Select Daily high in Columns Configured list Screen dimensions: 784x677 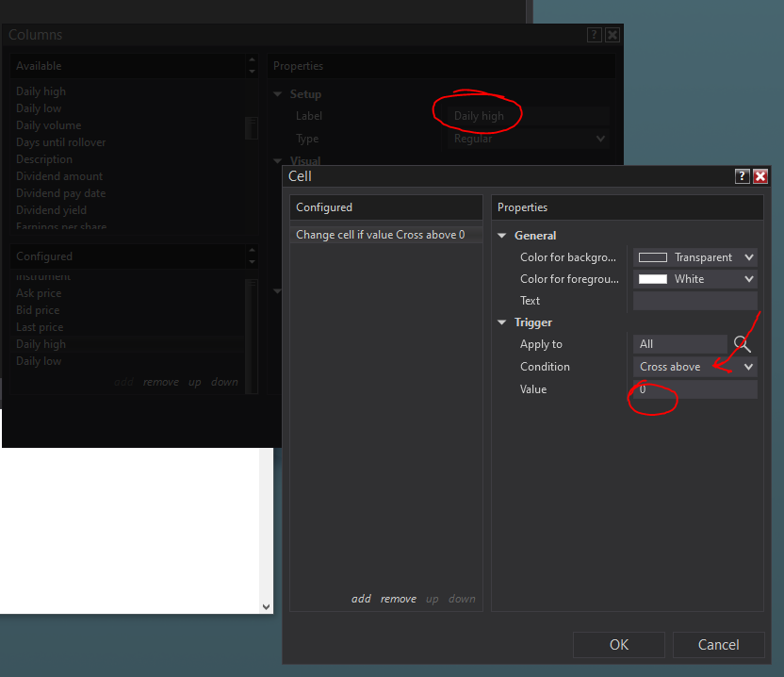point(128,344)
